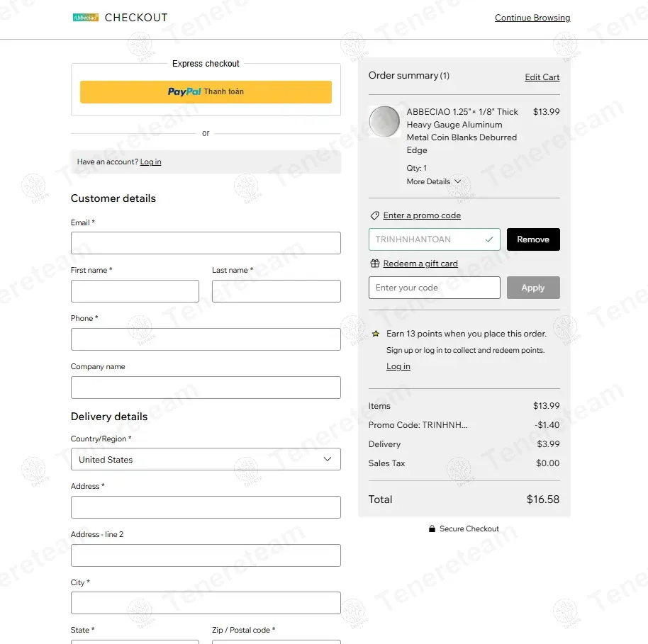Focus the Address - line 2 field
648x644 pixels.
206,555
